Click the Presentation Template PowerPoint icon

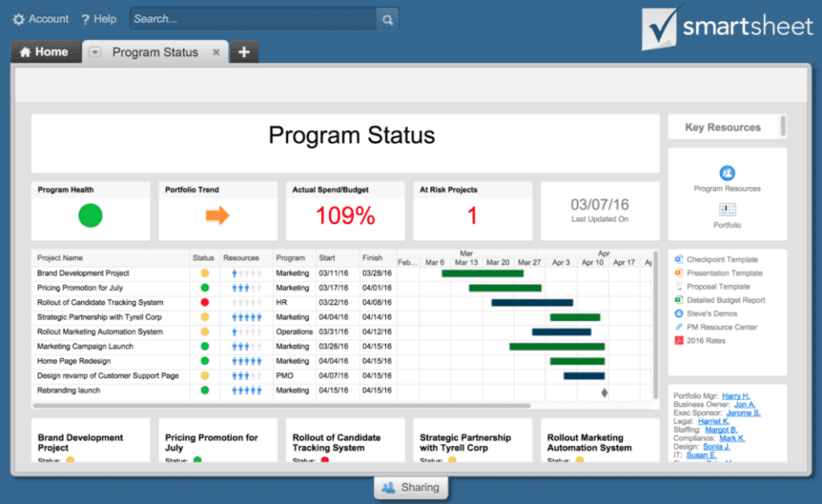click(x=678, y=274)
